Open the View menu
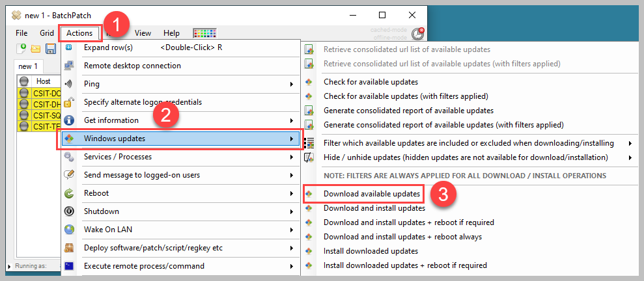Image resolution: width=644 pixels, height=281 pixels. tap(143, 33)
